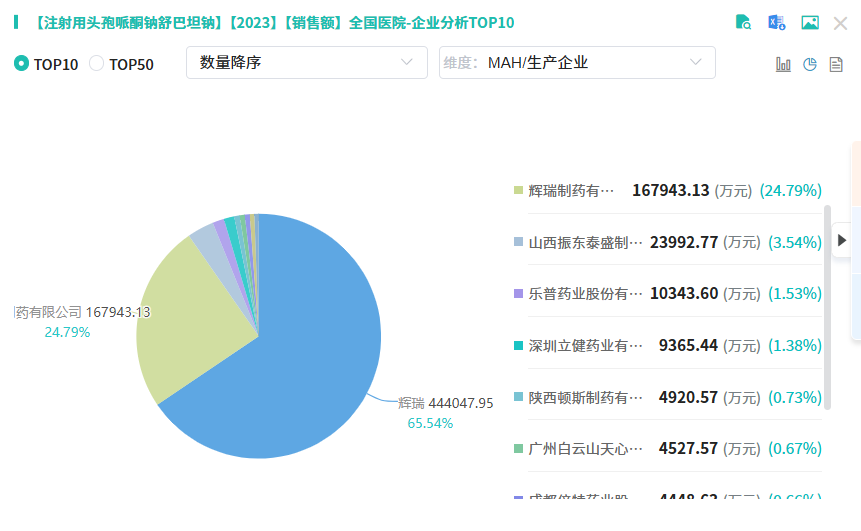Click the 乐普药业股份有 legend color swatch
Viewport: 861px width, 531px height.
pyautogui.click(x=518, y=294)
